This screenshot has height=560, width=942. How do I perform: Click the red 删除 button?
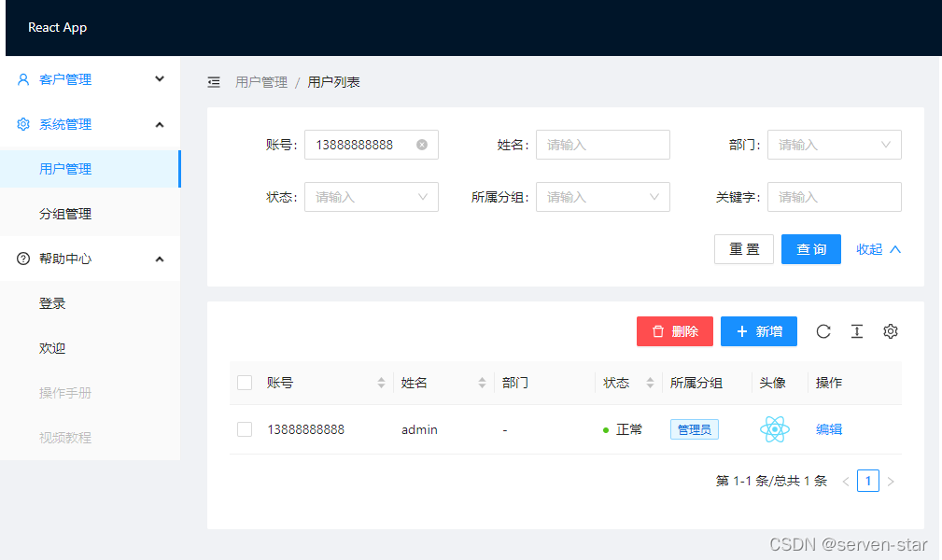click(675, 331)
